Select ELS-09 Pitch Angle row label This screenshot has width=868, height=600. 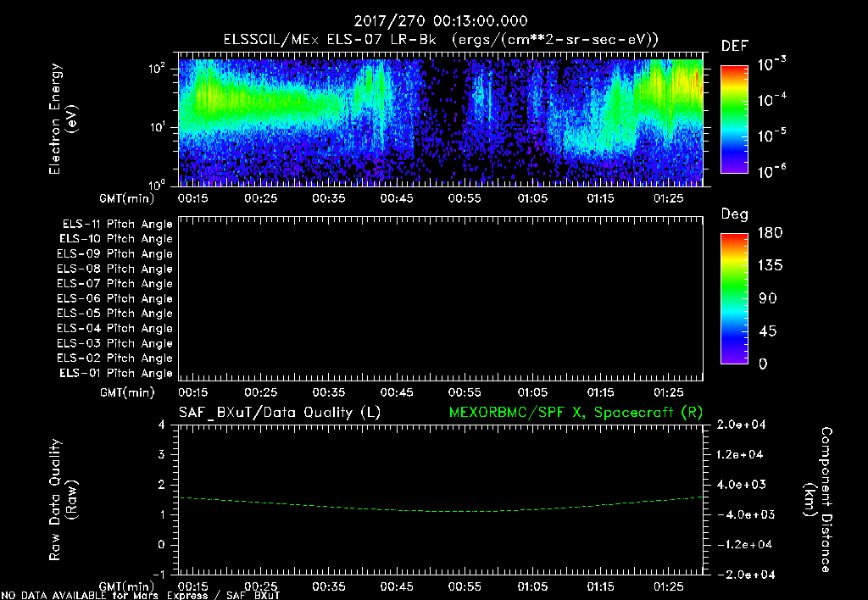click(114, 254)
